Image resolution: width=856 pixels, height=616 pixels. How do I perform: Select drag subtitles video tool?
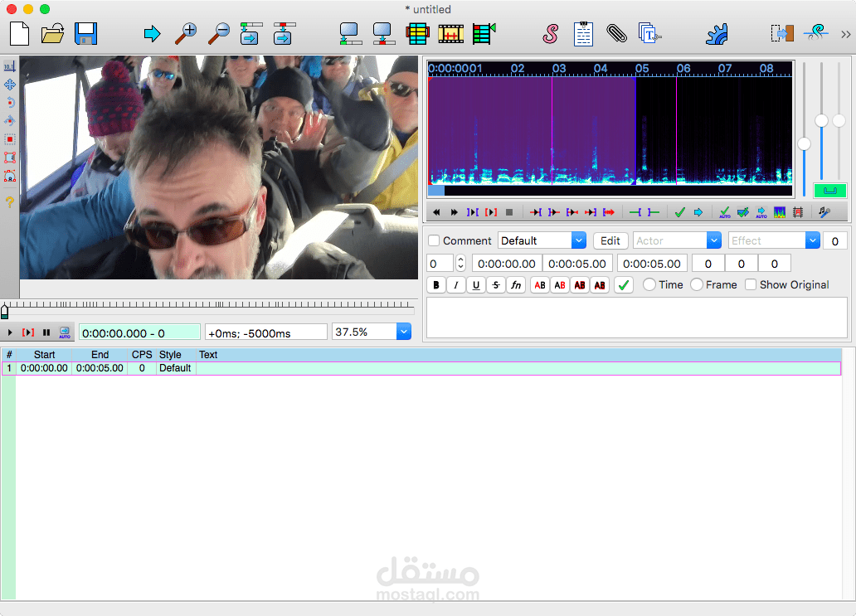click(x=10, y=85)
